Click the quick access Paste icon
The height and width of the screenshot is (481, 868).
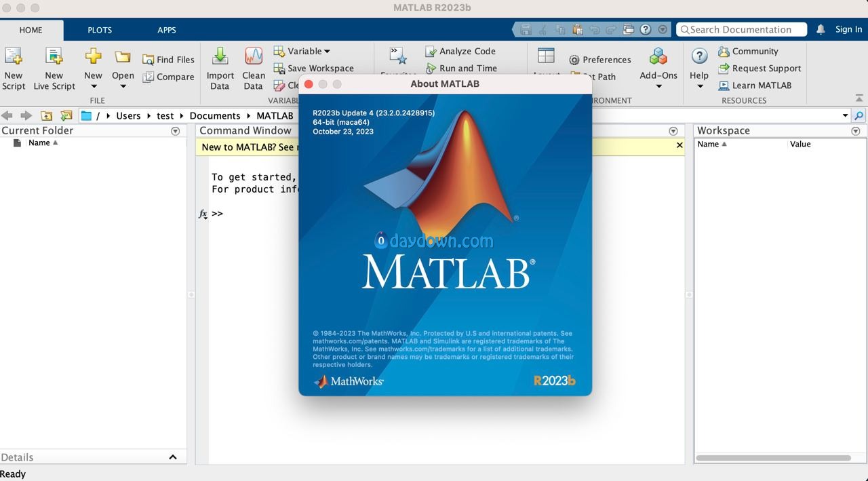click(x=577, y=29)
